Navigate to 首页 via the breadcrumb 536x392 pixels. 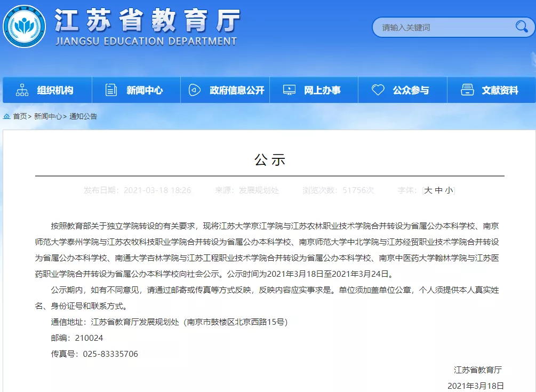pos(20,116)
